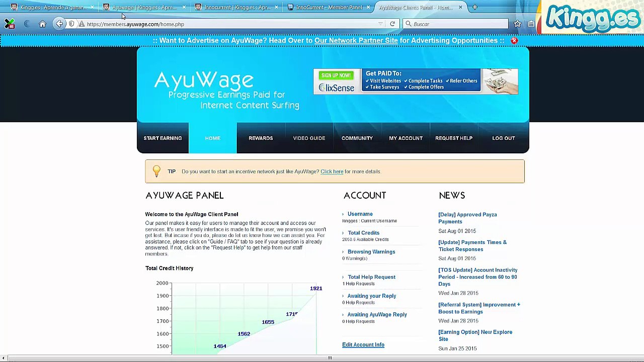Screen dimensions: 644x362
Task: Click the lightbulb TIP icon
Action: click(x=156, y=171)
